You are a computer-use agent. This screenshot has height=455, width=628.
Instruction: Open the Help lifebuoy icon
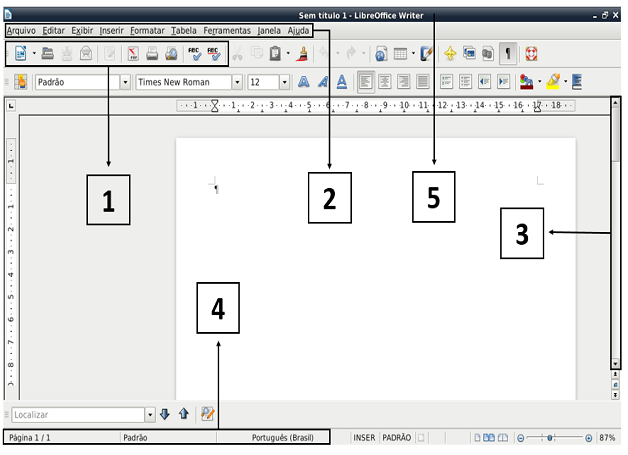(x=530, y=54)
